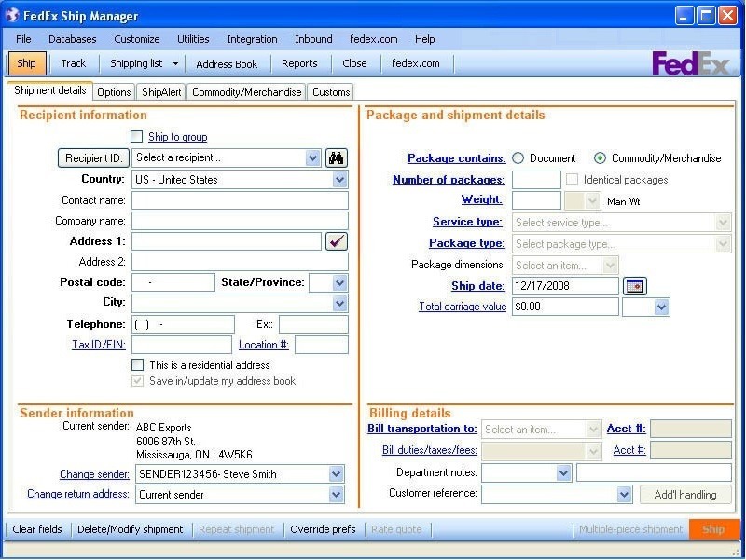Open the Country dropdown
The height and width of the screenshot is (560, 746).
click(338, 179)
